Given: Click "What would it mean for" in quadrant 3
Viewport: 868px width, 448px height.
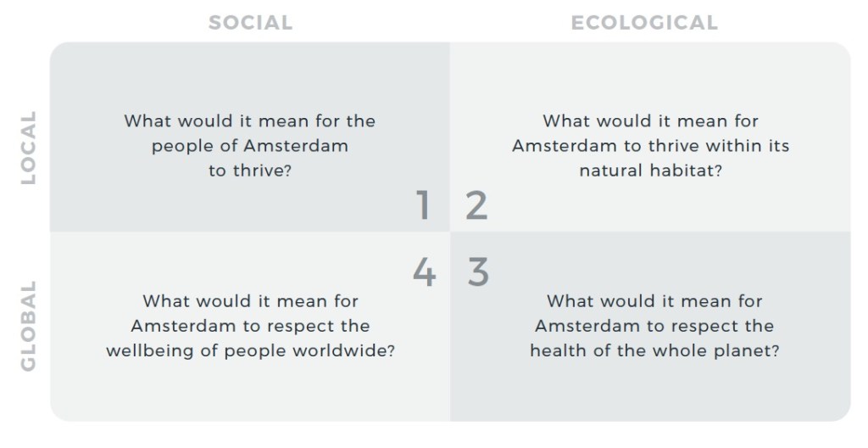Looking at the screenshot, I should 654,300.
